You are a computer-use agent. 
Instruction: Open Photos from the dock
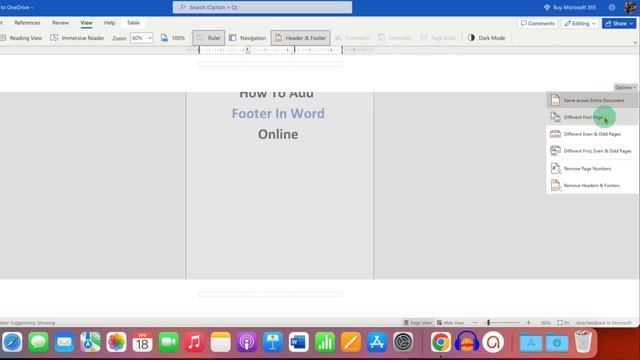(x=116, y=342)
